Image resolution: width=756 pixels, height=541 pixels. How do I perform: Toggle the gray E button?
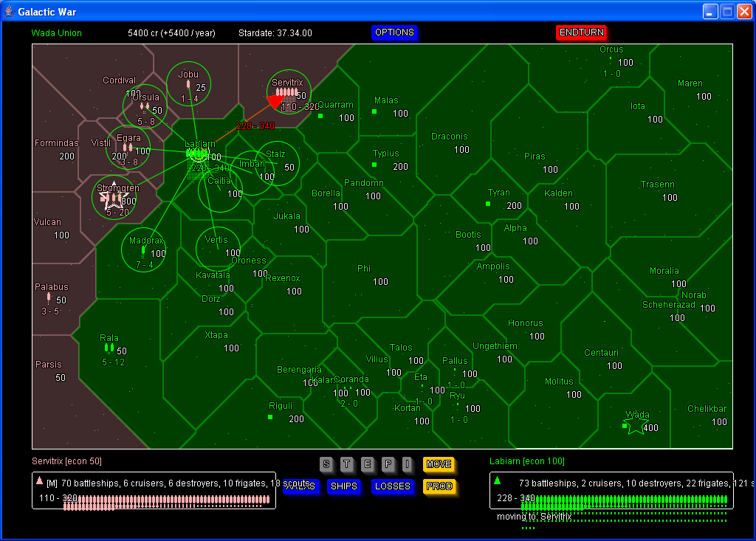367,464
